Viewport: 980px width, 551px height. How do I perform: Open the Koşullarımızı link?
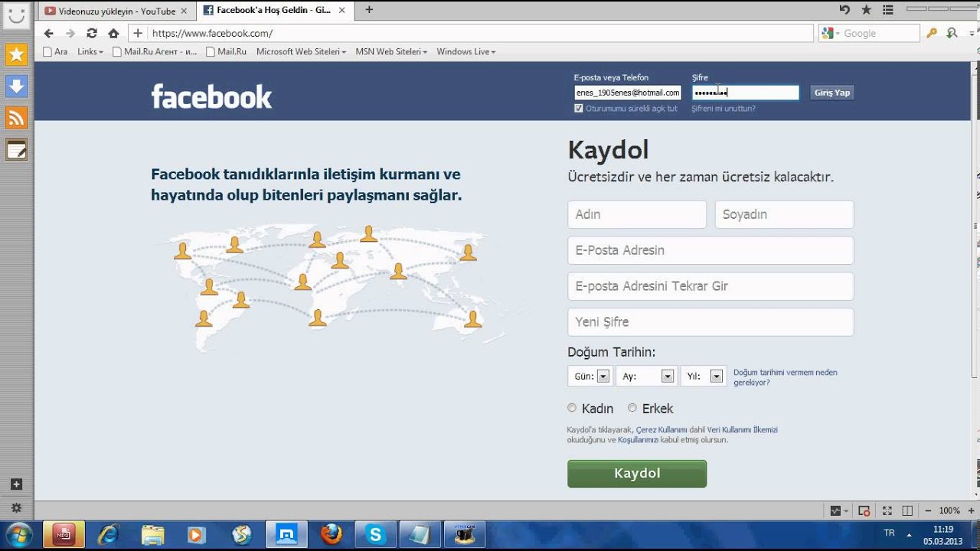[x=639, y=440]
